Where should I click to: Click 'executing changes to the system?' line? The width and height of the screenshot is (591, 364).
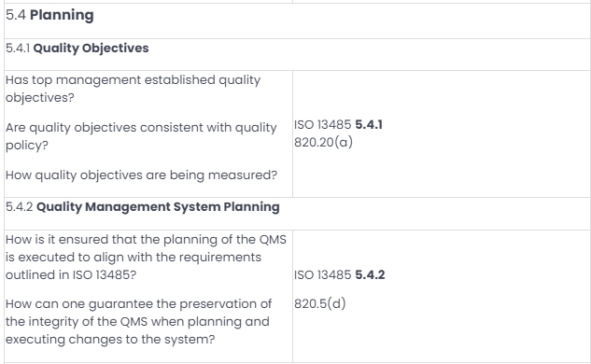(110, 339)
